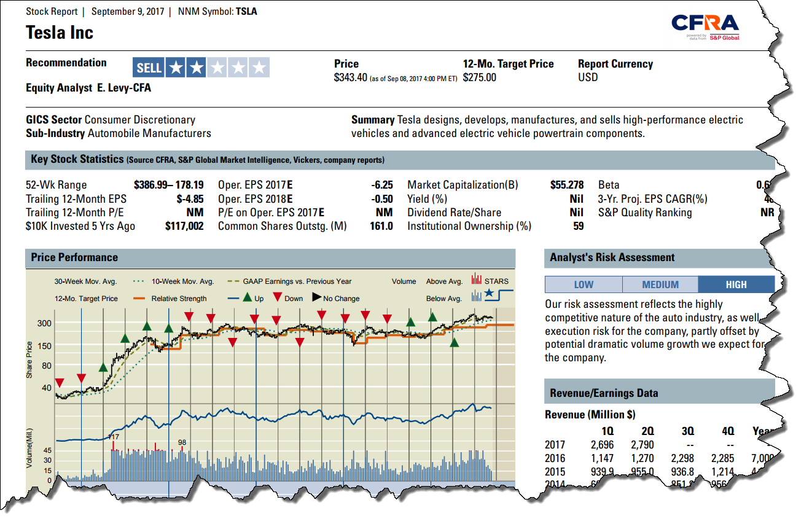The image size is (812, 529).
Task: Click the 10-Week Mov. Avg. legend label
Action: [182, 281]
